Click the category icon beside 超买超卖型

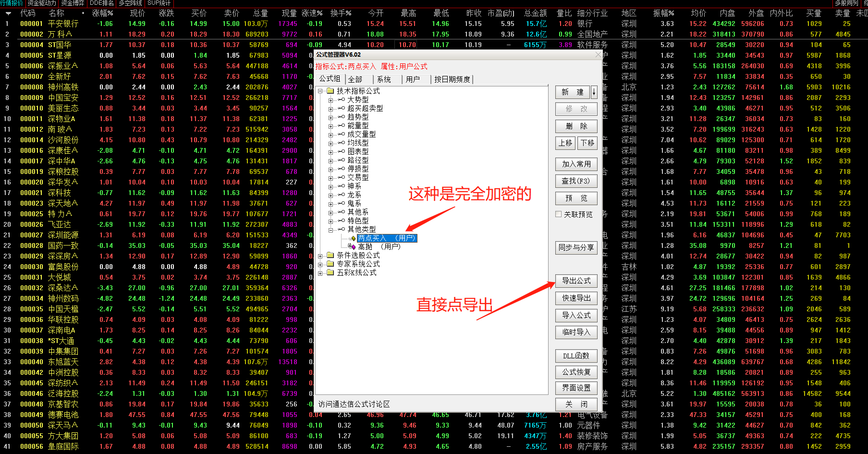point(341,108)
